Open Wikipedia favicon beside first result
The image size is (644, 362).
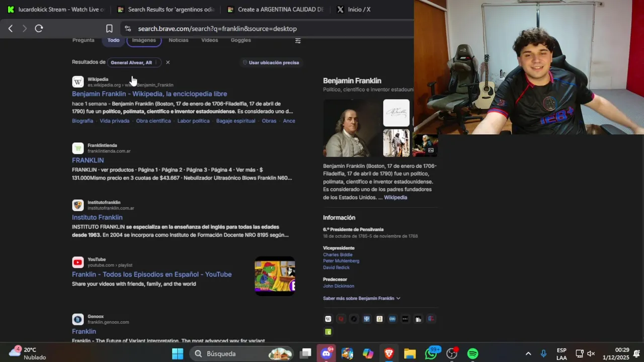click(x=77, y=82)
